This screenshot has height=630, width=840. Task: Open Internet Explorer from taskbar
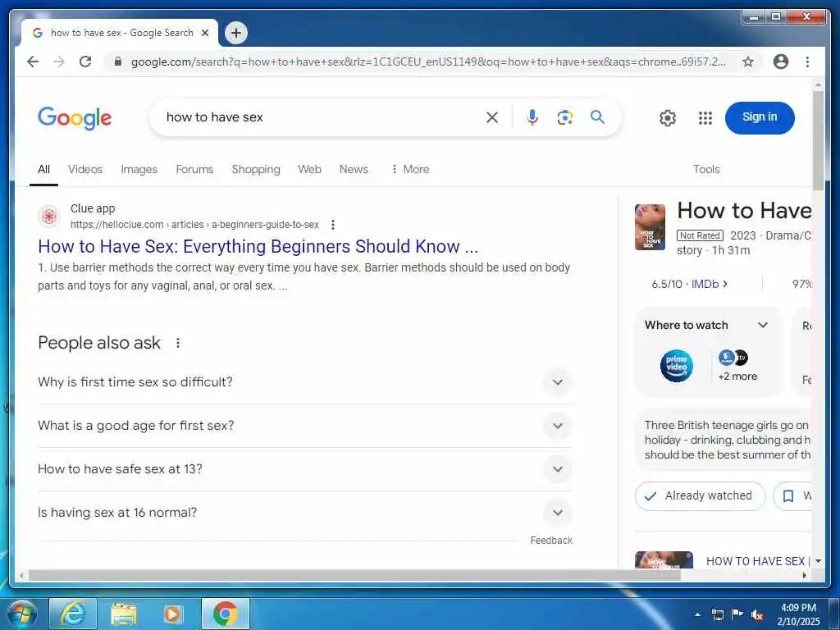pyautogui.click(x=73, y=614)
